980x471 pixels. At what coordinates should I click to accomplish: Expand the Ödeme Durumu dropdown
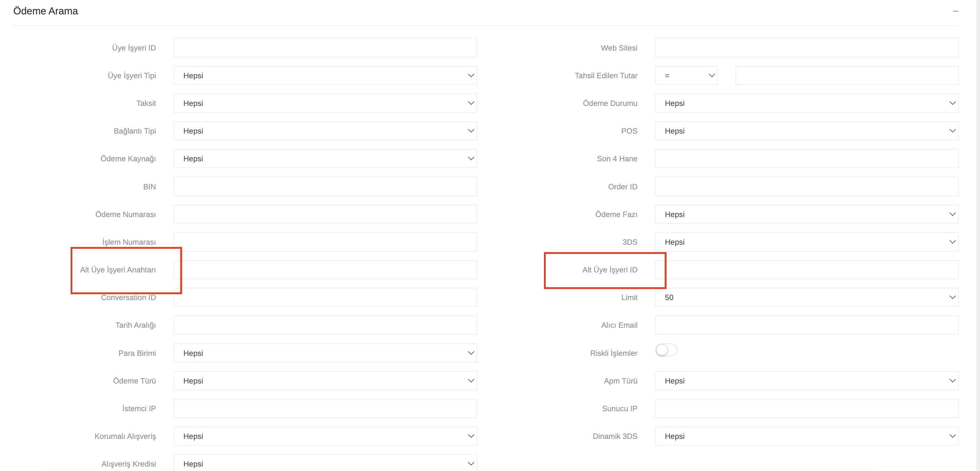(x=806, y=103)
